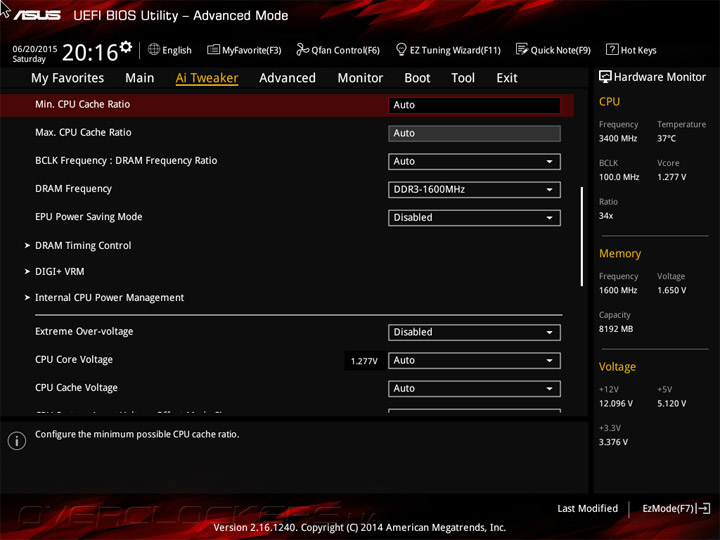The height and width of the screenshot is (540, 720).
Task: Switch to Monitor tab
Action: [x=360, y=78]
